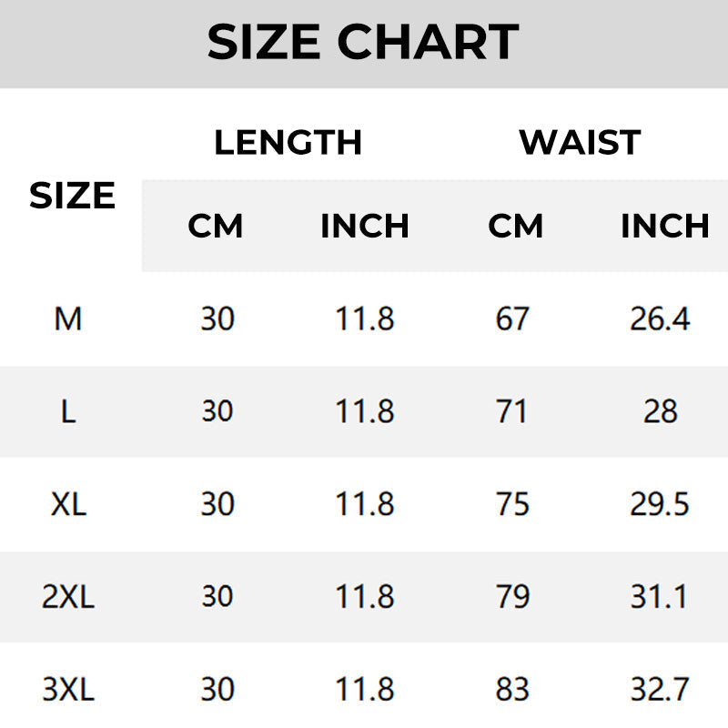Viewport: 728px width, 728px height.
Task: Click the INCH subheader under LENGTH
Action: 364,226
